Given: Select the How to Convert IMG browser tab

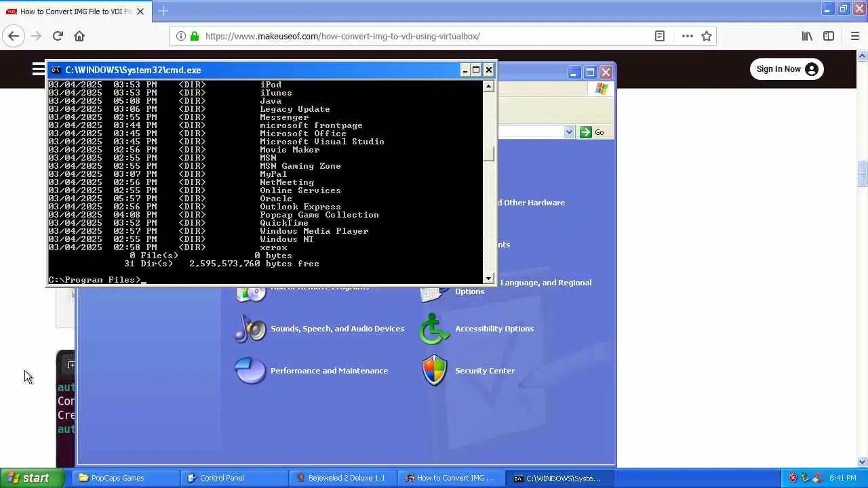Looking at the screenshot, I should [75, 12].
